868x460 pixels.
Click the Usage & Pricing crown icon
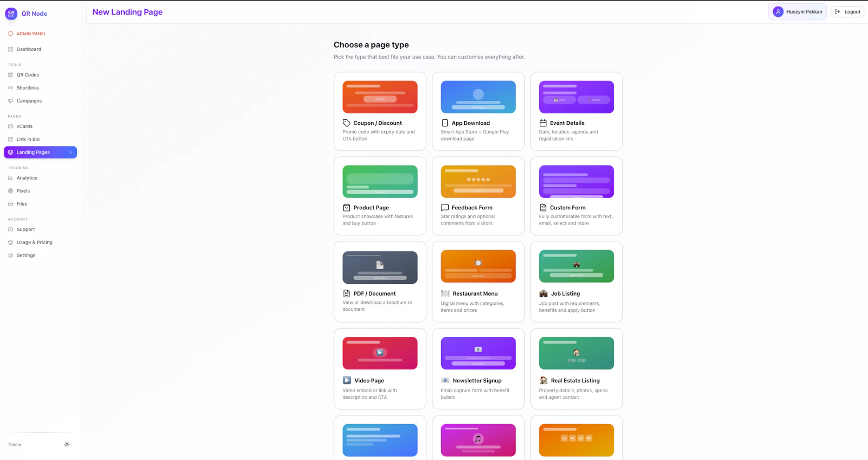10,242
